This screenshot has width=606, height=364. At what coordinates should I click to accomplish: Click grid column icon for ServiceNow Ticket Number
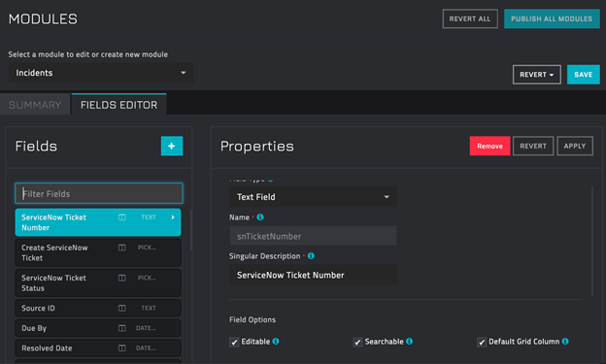click(x=122, y=217)
